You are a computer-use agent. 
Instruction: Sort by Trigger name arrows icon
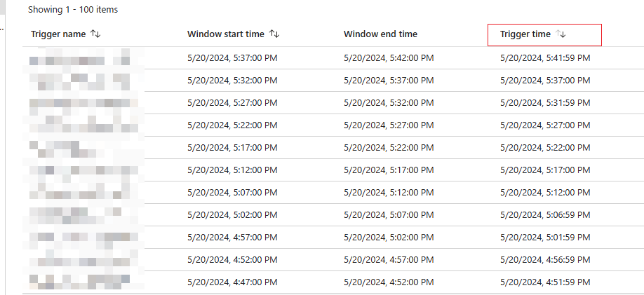(95, 34)
